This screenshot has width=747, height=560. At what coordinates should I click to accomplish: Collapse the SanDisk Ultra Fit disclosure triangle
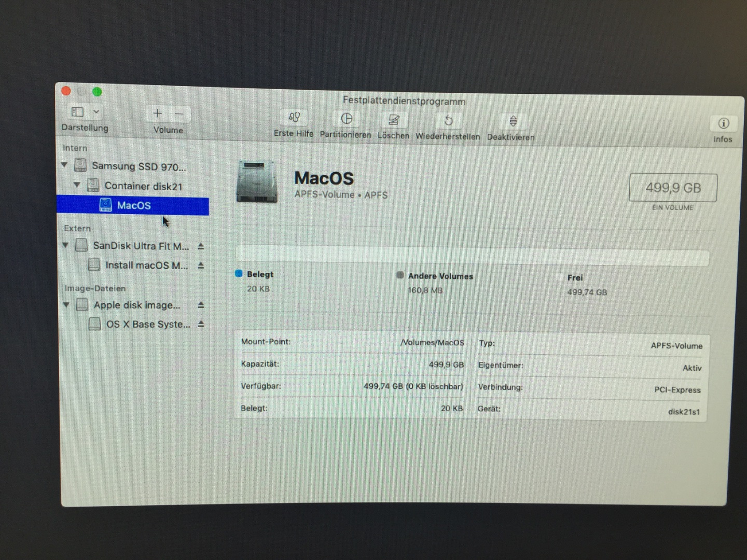(65, 245)
